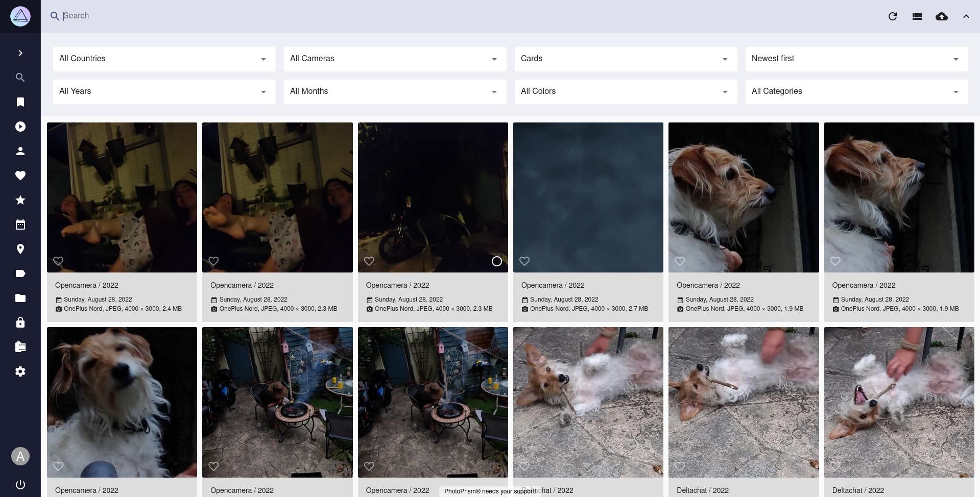Open the Search section in the sidebar
Screen dimensions: 980x497
(20, 78)
